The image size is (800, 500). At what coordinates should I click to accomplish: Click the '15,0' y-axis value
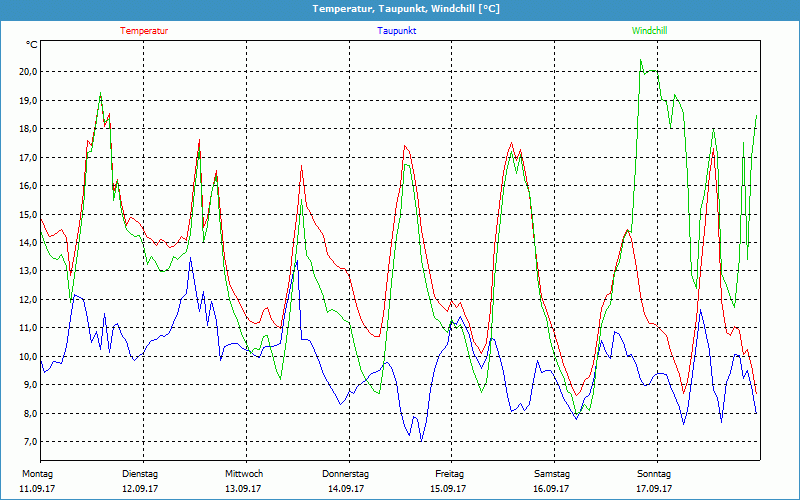pos(28,214)
